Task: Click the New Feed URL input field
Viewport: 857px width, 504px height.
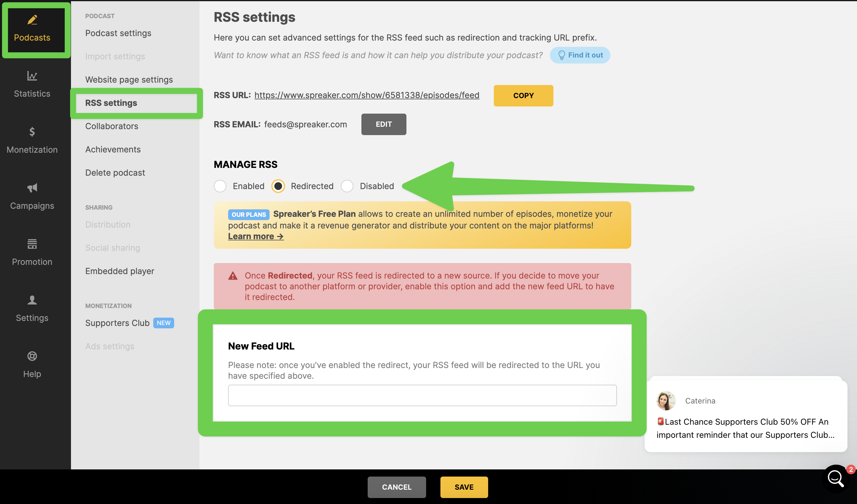Action: click(422, 395)
